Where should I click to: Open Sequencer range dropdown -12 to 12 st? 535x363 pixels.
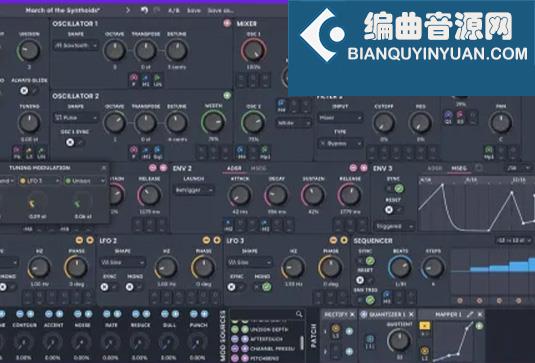tap(513, 241)
